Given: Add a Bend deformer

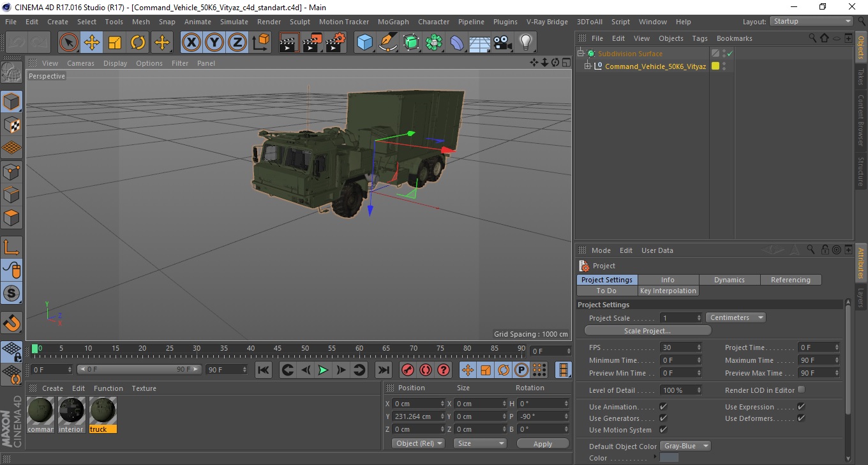Looking at the screenshot, I should (x=457, y=43).
